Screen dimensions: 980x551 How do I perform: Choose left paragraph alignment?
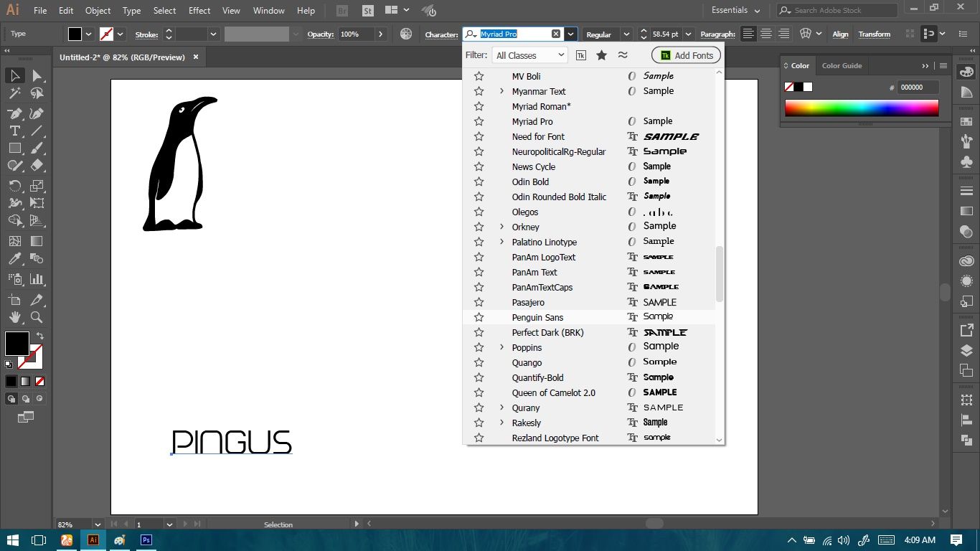point(748,34)
